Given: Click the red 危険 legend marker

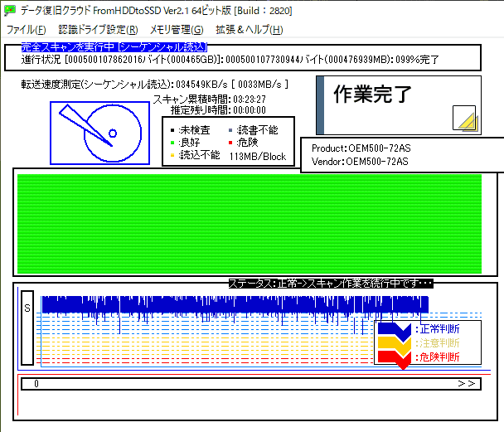Looking at the screenshot, I should [x=230, y=143].
